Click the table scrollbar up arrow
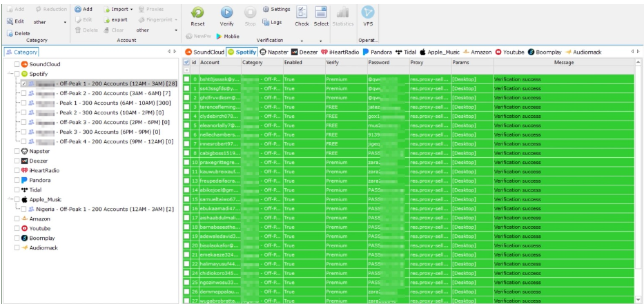 coord(638,62)
